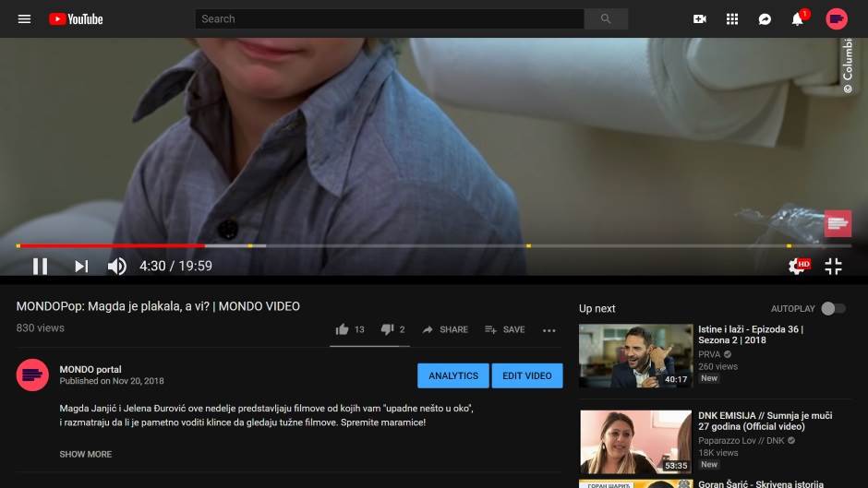Toggle the Autoplay switch
868x488 pixels.
pyautogui.click(x=833, y=308)
